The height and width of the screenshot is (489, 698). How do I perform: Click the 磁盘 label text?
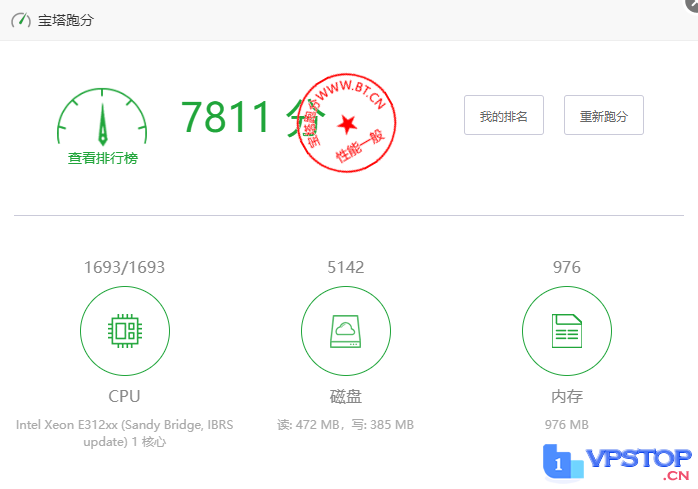click(346, 396)
